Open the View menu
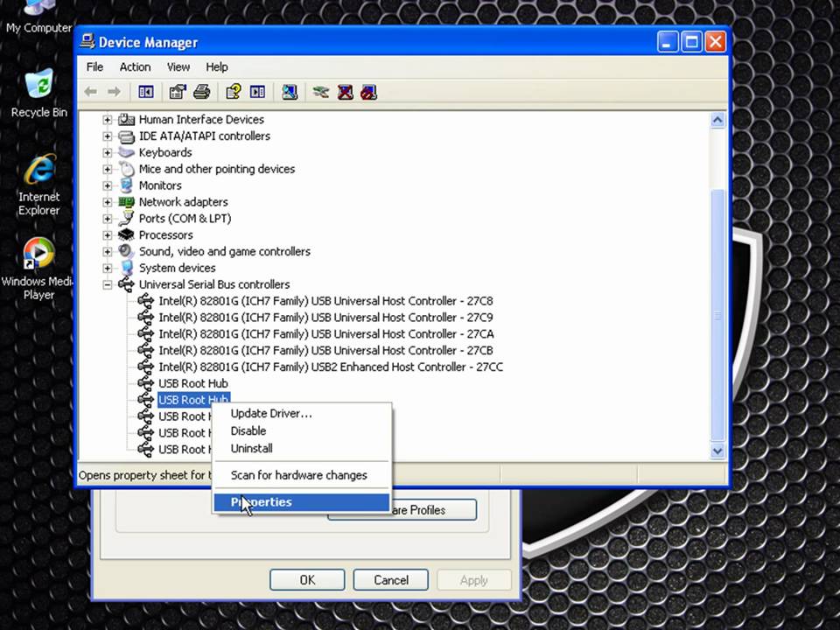The height and width of the screenshot is (630, 840). [x=178, y=67]
